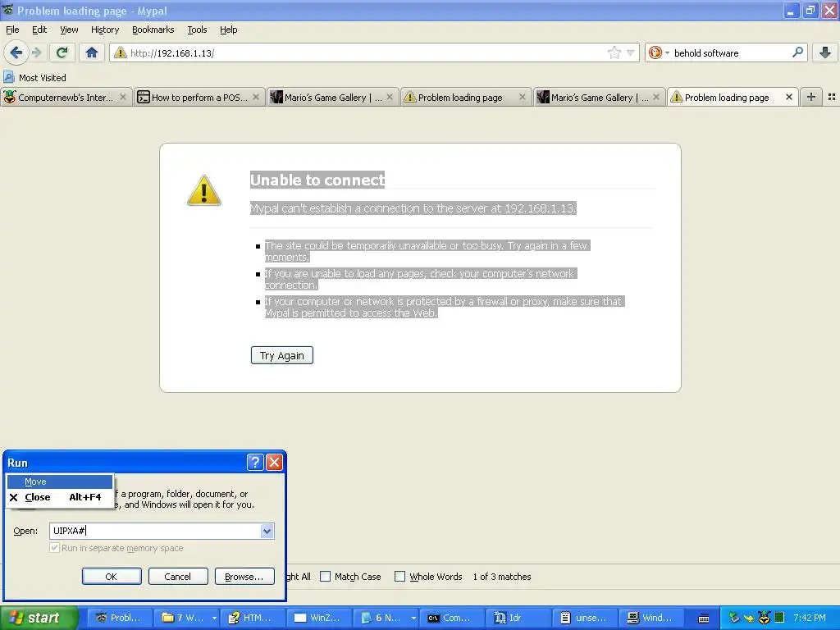
Task: Click the address bar warning icon
Action: pyautogui.click(x=121, y=52)
